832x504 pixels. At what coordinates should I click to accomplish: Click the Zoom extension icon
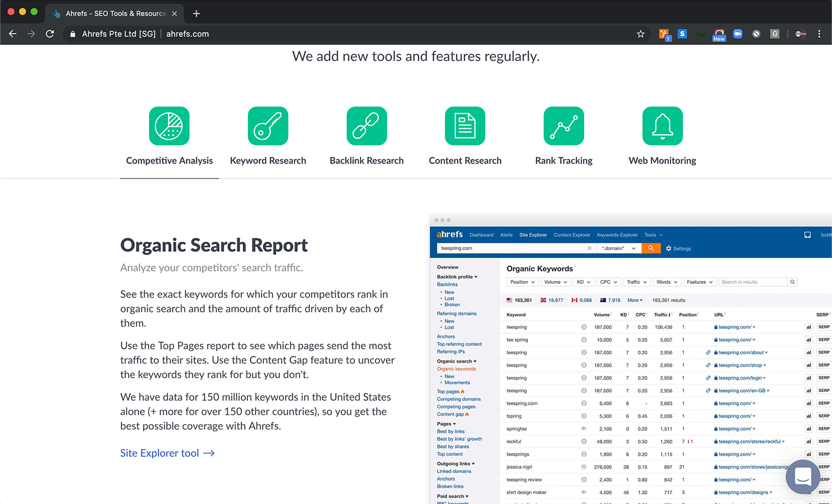coord(738,34)
